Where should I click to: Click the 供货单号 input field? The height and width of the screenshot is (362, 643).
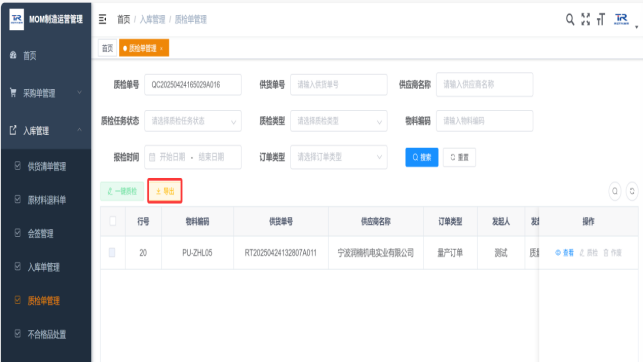click(339, 84)
